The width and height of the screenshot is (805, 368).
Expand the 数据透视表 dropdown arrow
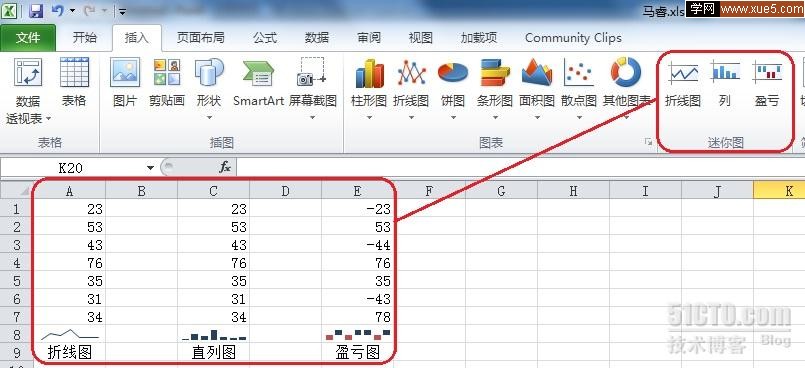click(49, 119)
